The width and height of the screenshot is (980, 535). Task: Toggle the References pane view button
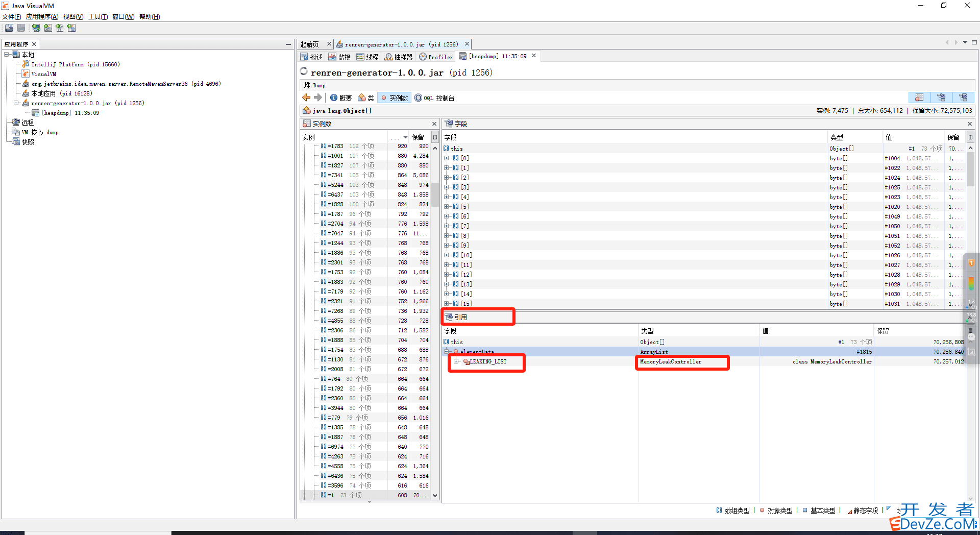963,98
